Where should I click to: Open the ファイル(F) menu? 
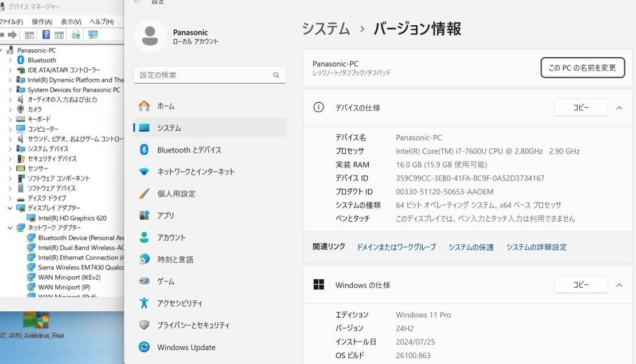11,22
